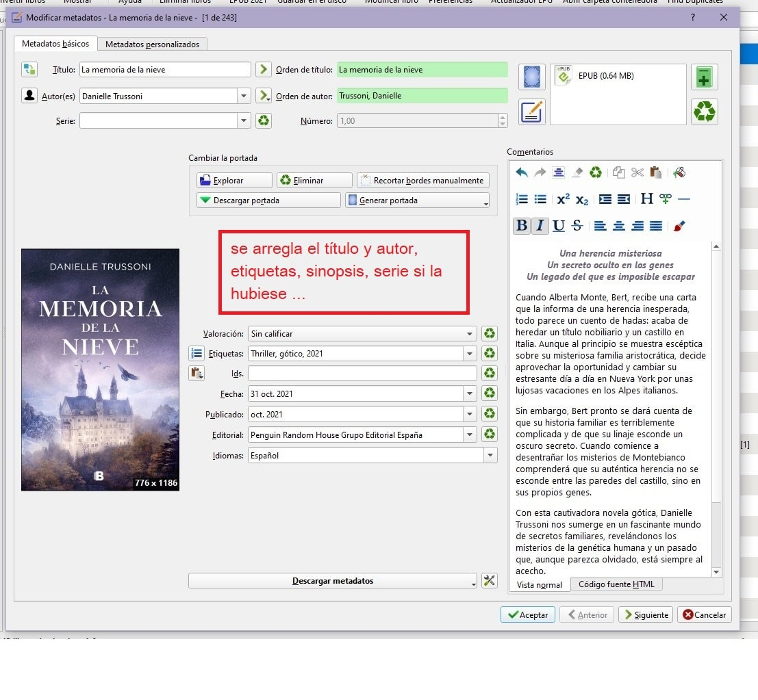Click the set cover from format icon
Screen dimensions: 758x700
coord(531,77)
